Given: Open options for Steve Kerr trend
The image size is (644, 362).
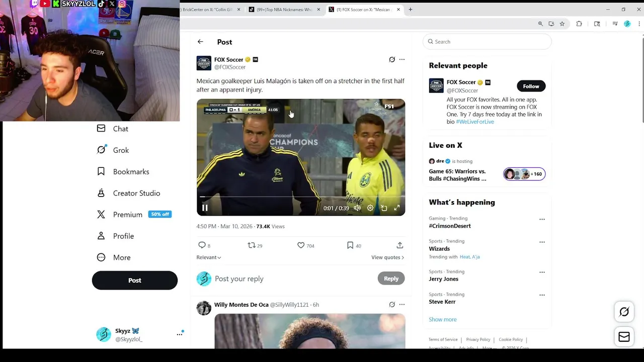Looking at the screenshot, I should tap(542, 295).
